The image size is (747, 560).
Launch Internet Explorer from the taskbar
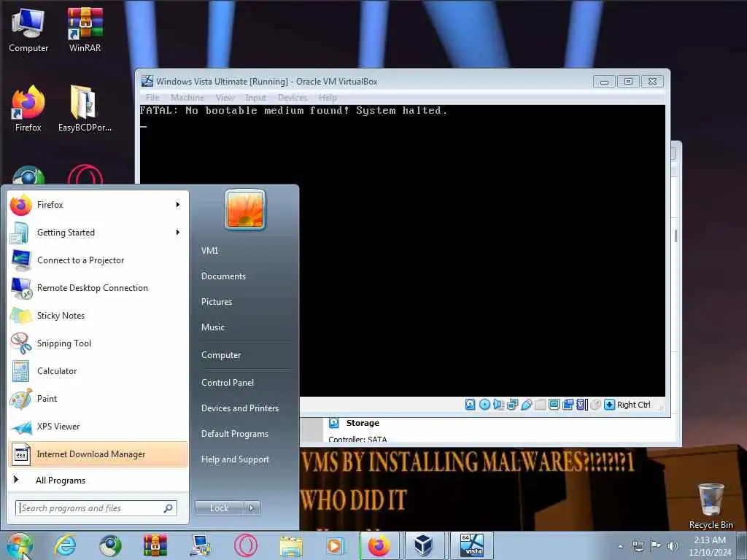pyautogui.click(x=65, y=545)
